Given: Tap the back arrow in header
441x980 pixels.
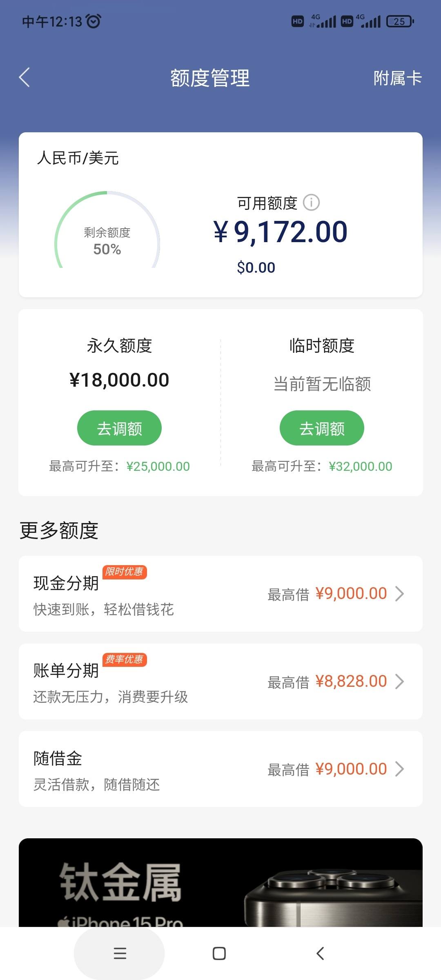Looking at the screenshot, I should (x=24, y=77).
